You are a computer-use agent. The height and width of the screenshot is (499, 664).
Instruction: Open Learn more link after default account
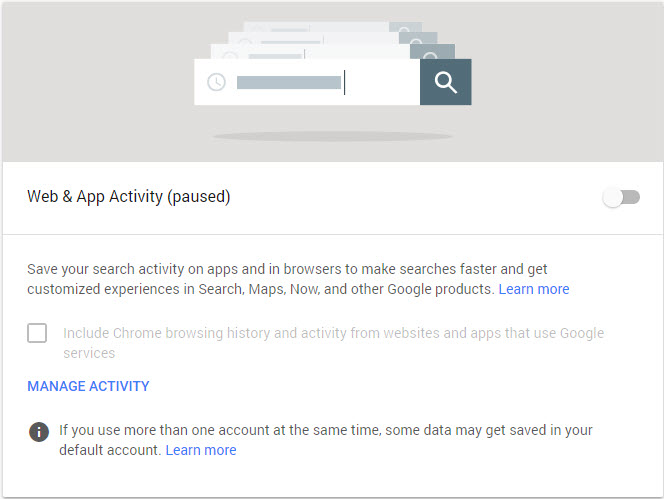201,450
